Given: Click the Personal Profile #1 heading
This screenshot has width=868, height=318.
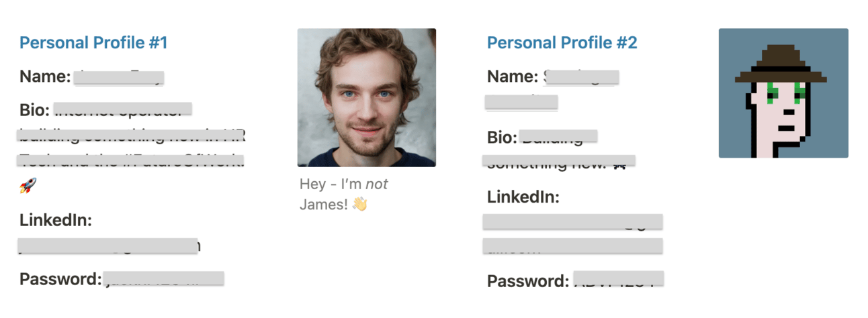Looking at the screenshot, I should (x=93, y=43).
